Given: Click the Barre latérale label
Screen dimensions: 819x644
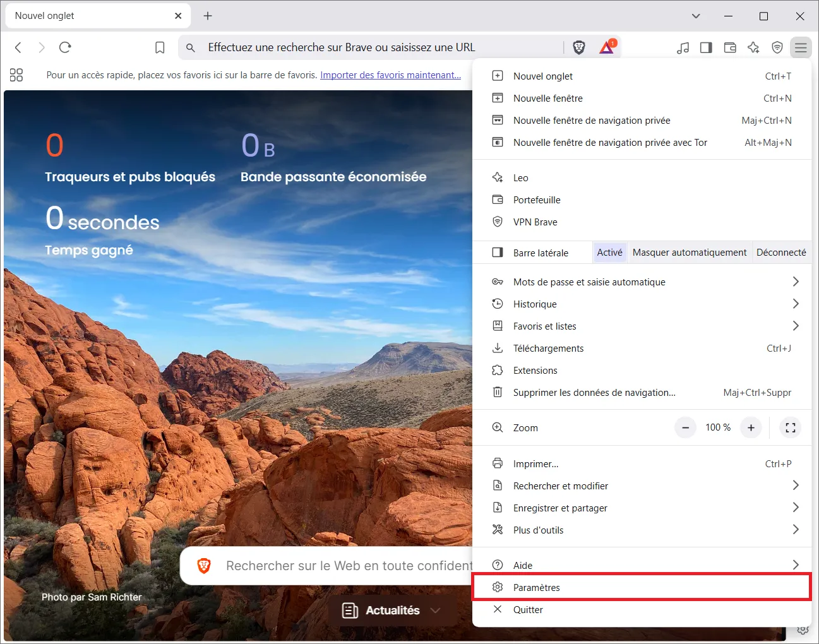Looking at the screenshot, I should coord(541,253).
